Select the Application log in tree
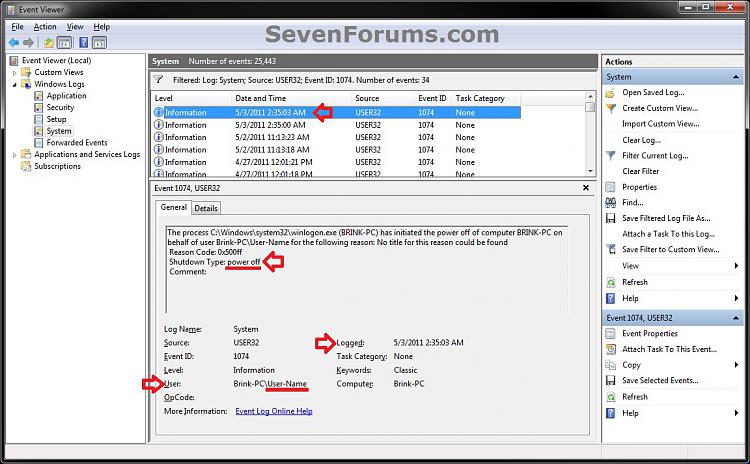This screenshot has height=464, width=750. [66, 96]
